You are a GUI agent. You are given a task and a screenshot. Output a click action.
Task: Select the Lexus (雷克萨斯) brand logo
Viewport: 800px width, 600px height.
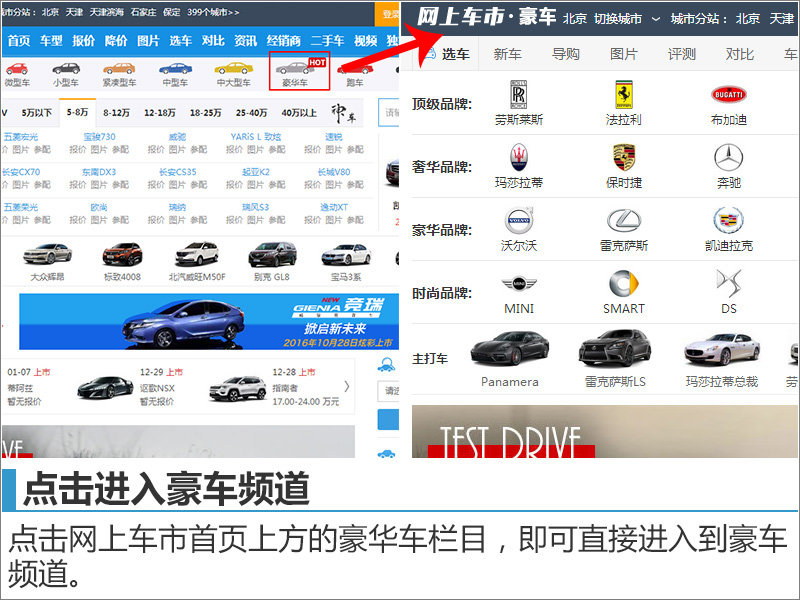pyautogui.click(x=623, y=220)
